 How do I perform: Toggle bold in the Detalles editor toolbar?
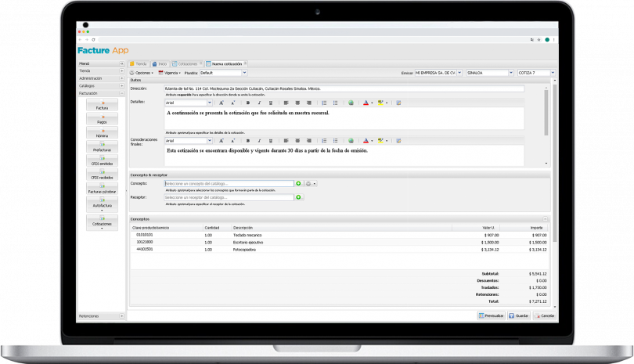247,103
